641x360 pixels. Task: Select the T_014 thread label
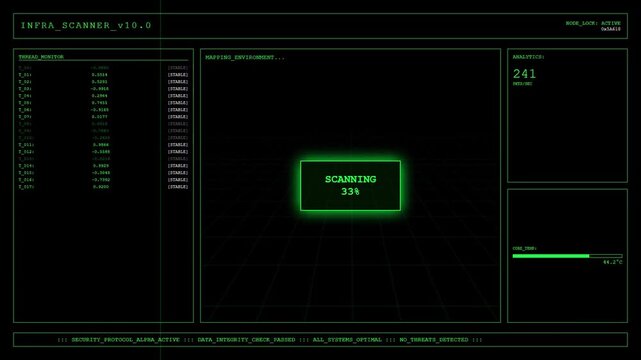(26, 165)
